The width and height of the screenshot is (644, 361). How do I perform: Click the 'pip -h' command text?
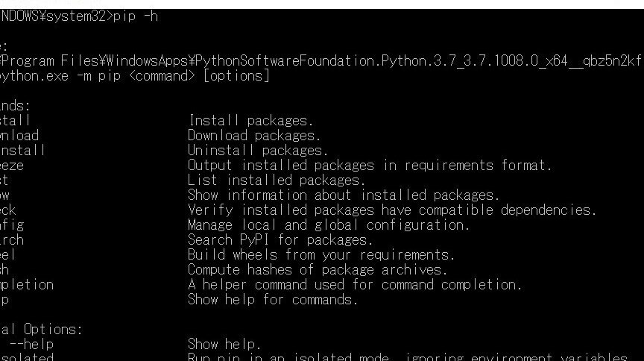pyautogui.click(x=136, y=16)
